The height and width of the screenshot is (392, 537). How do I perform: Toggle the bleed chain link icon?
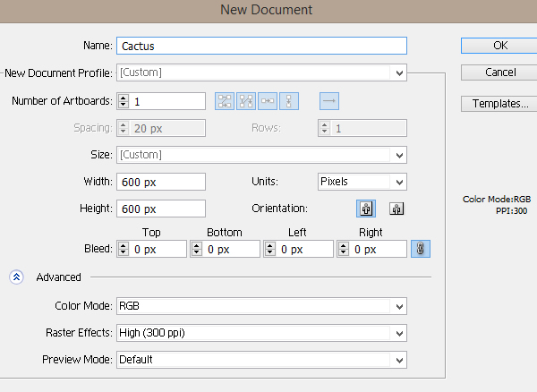point(420,249)
